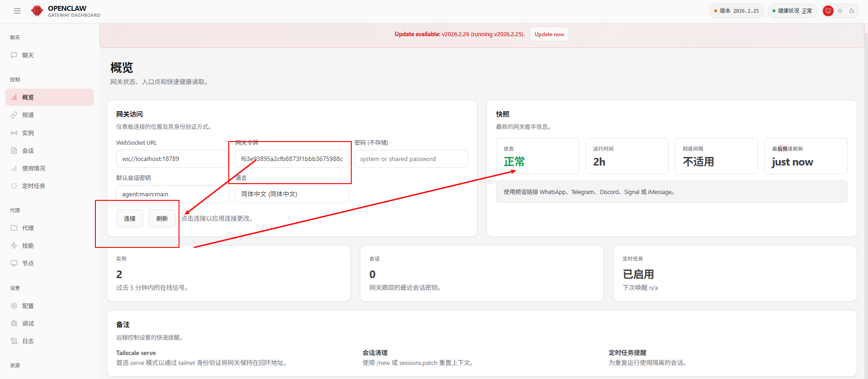Click the 连接 connect button
The width and height of the screenshot is (868, 379).
[x=130, y=218]
